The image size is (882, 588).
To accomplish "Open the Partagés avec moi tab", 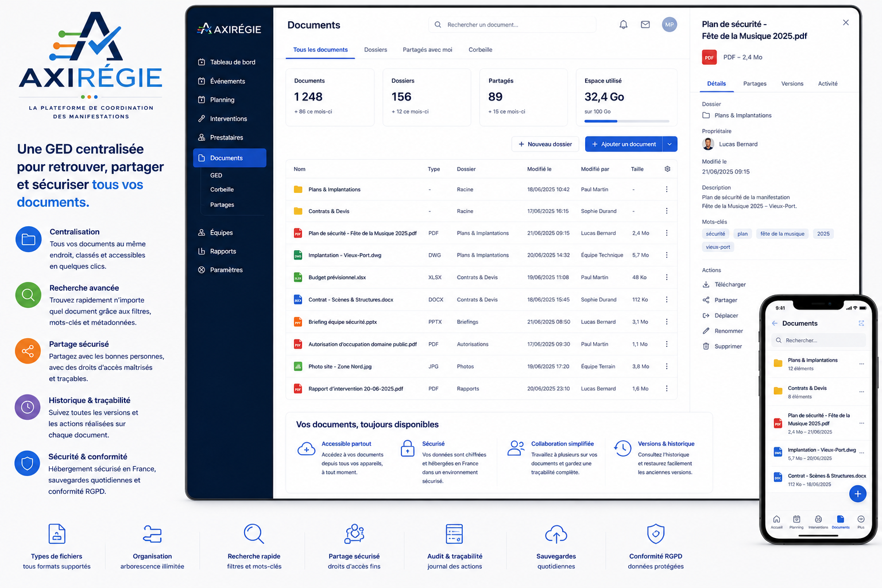I will pyautogui.click(x=427, y=50).
